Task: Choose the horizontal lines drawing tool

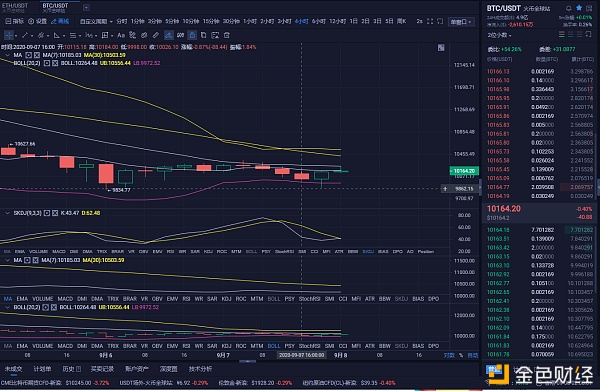Action: pyautogui.click(x=72, y=35)
